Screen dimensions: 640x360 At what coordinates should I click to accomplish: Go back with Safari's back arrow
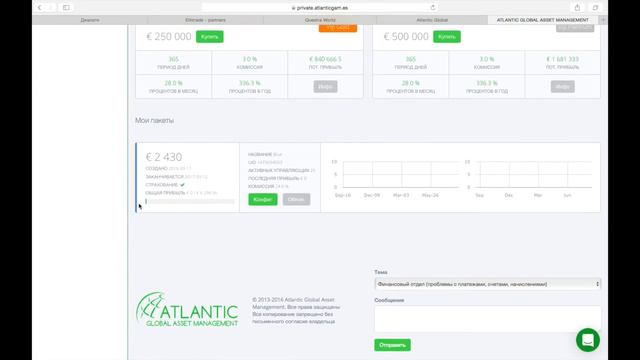tap(40, 7)
